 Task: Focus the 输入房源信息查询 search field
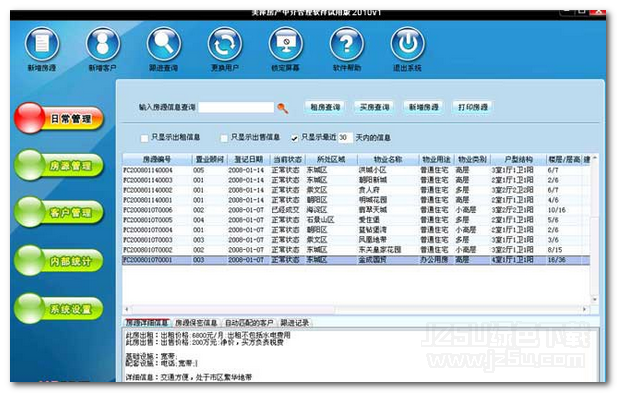pyautogui.click(x=236, y=107)
